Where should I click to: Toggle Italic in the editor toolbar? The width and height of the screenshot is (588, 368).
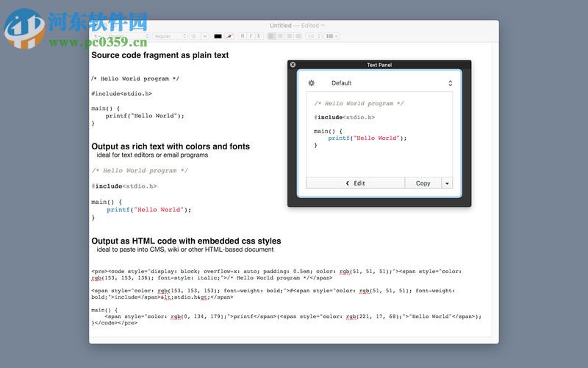(251, 36)
